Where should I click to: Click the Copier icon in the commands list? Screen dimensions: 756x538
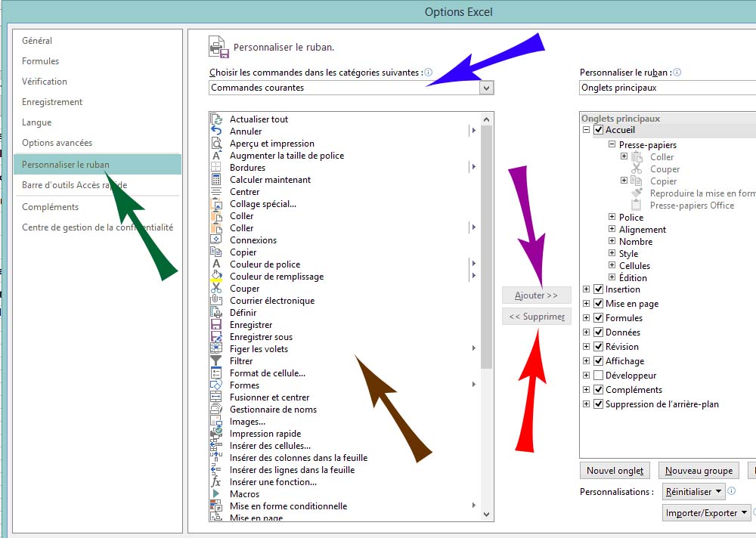coord(216,252)
